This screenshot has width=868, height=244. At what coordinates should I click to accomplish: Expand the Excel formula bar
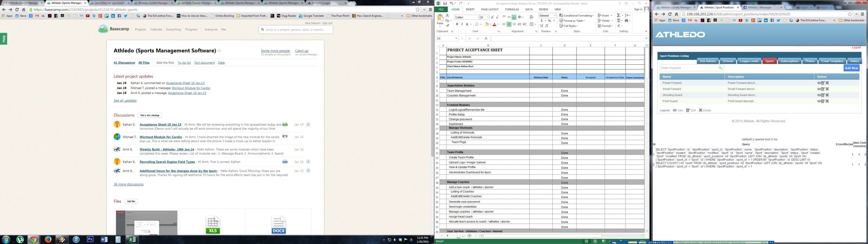click(x=646, y=39)
